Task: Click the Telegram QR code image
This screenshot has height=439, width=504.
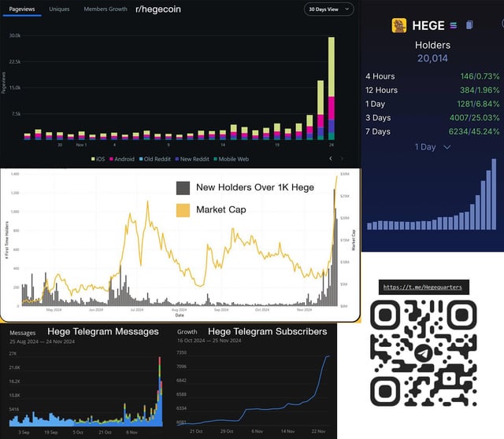Action: click(x=425, y=352)
